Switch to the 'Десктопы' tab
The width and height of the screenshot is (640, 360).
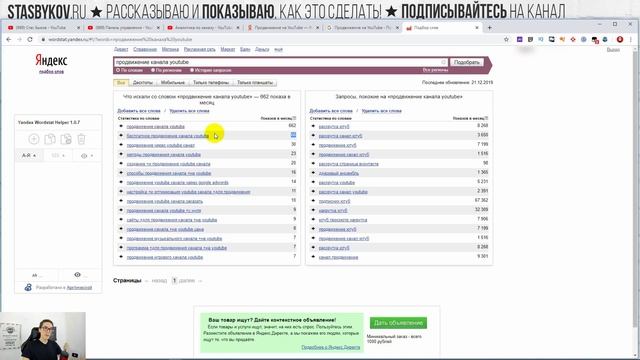tap(143, 82)
